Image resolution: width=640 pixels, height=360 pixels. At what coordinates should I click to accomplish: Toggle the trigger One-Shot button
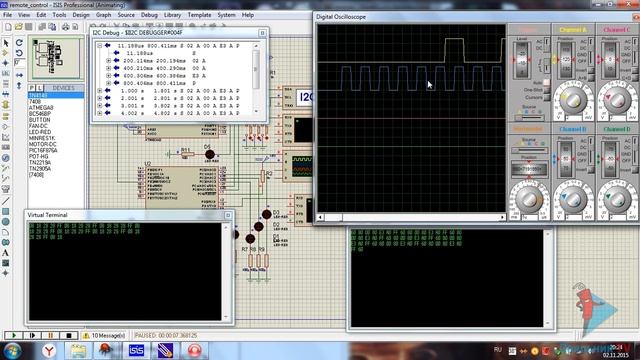(x=547, y=90)
